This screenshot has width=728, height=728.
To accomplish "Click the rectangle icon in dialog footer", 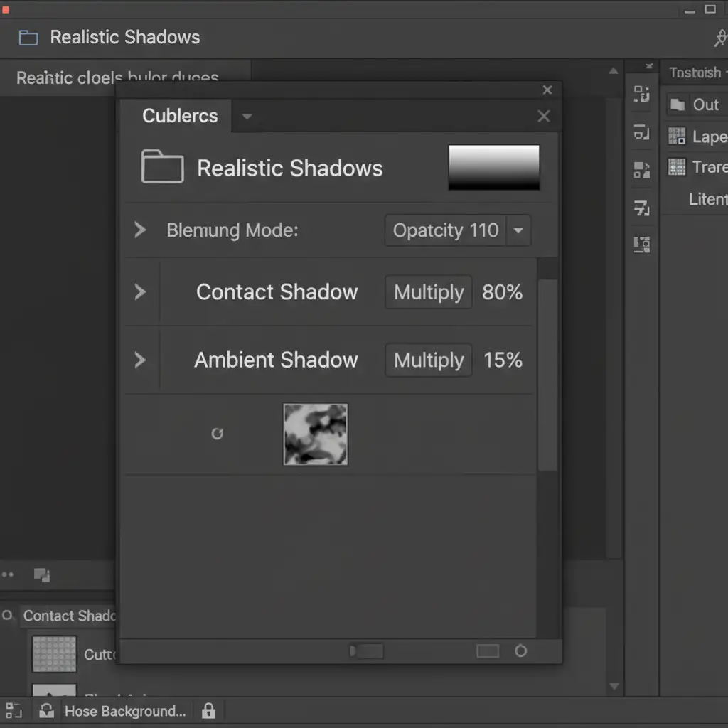I will click(488, 651).
